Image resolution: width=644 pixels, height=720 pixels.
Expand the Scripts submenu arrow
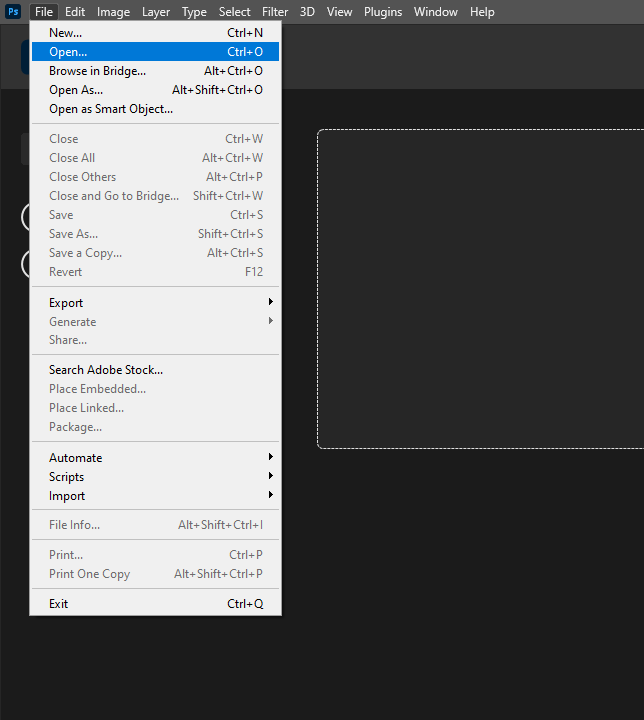click(271, 476)
